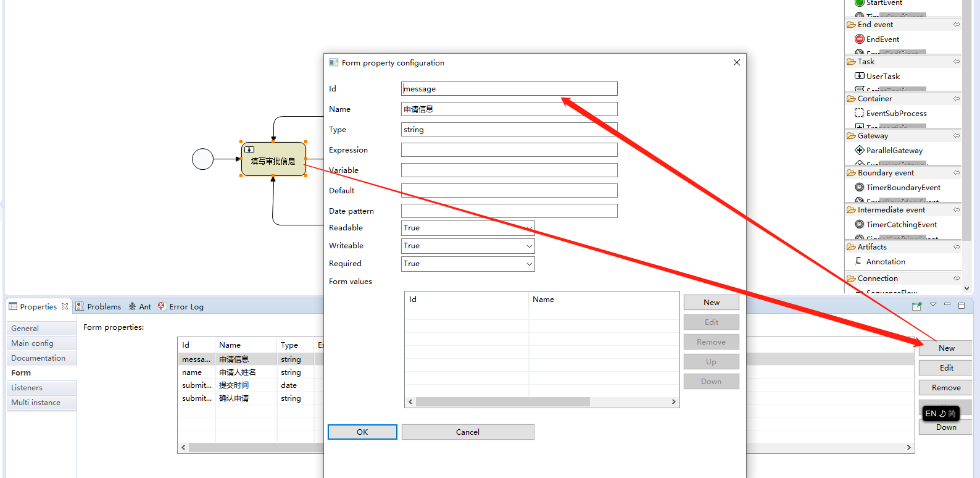Select the TimerCatchingEvent palette icon

point(859,224)
